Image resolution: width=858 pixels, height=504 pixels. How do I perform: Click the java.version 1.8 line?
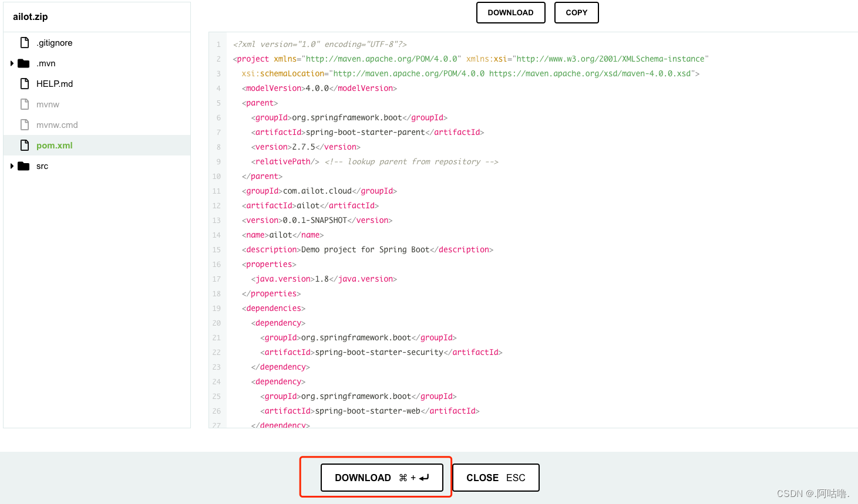[324, 279]
